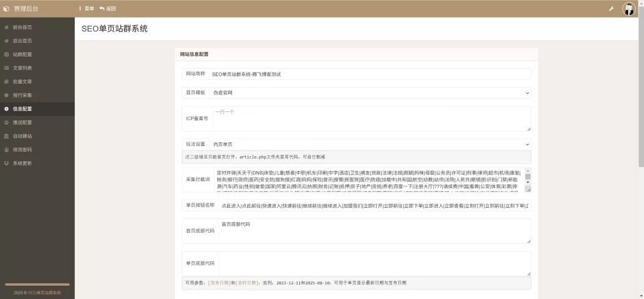Click the magnet icon beside 系统更新
Image resolution: width=644 pixels, height=299 pixels.
tap(6, 163)
